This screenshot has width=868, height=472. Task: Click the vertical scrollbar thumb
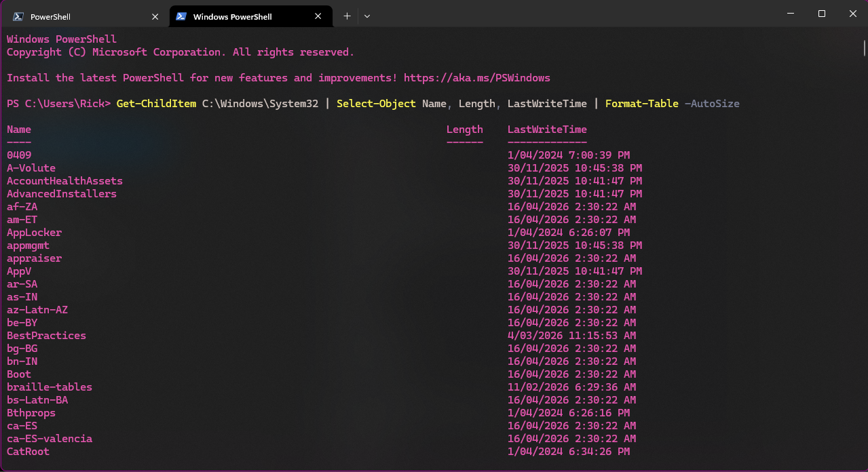point(864,48)
